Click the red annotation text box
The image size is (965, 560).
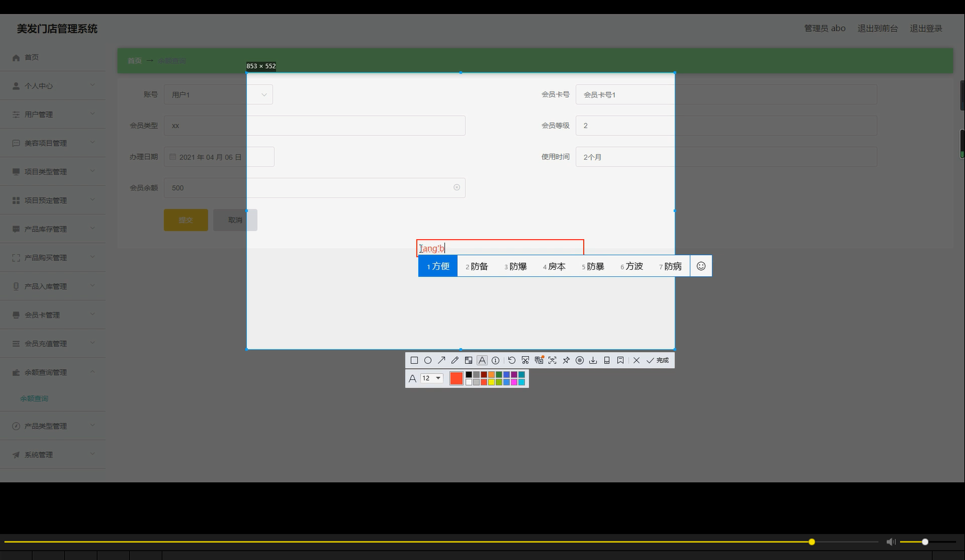click(x=500, y=248)
